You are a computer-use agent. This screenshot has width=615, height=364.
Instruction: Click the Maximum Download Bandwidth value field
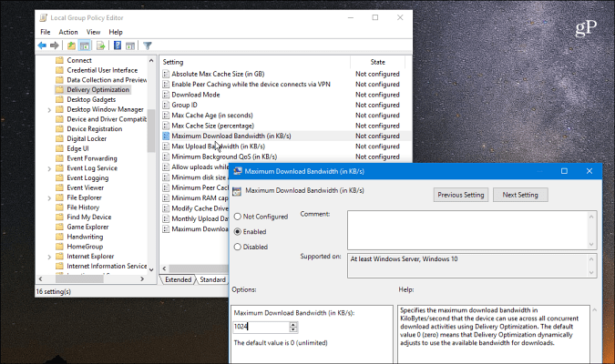click(x=261, y=327)
